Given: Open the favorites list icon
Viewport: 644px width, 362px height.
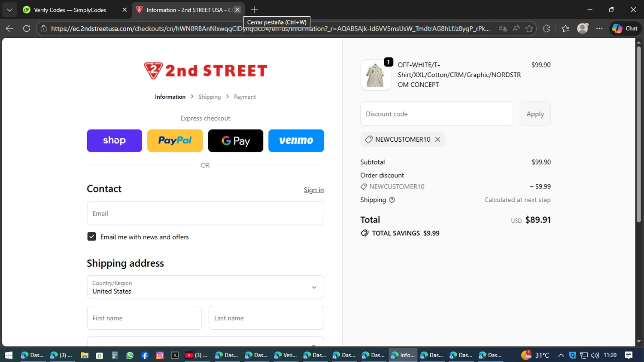Looking at the screenshot, I should click(x=565, y=28).
